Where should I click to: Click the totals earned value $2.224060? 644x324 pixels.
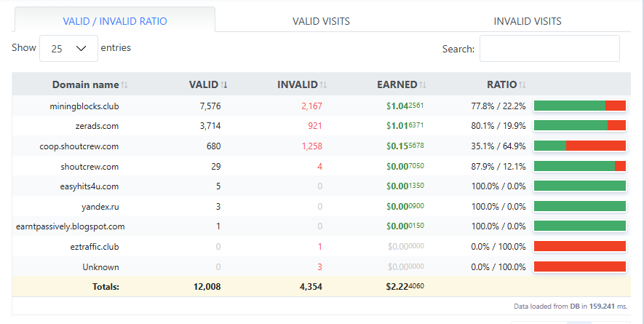point(405,287)
